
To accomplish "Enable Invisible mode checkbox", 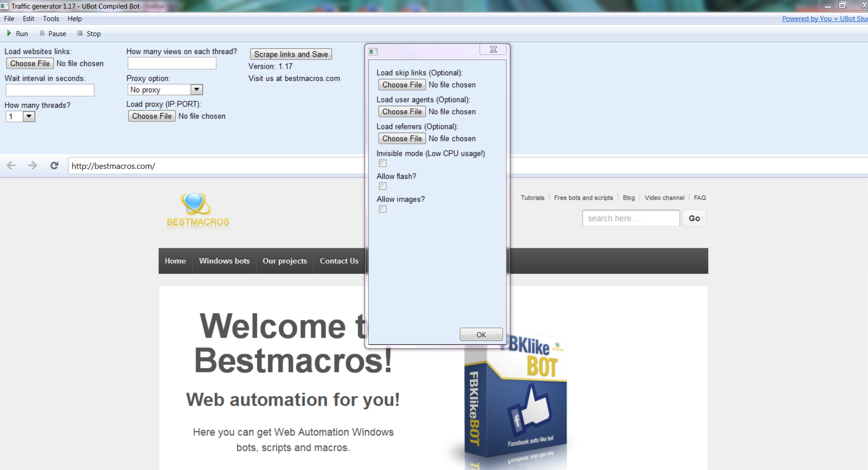I will (383, 163).
